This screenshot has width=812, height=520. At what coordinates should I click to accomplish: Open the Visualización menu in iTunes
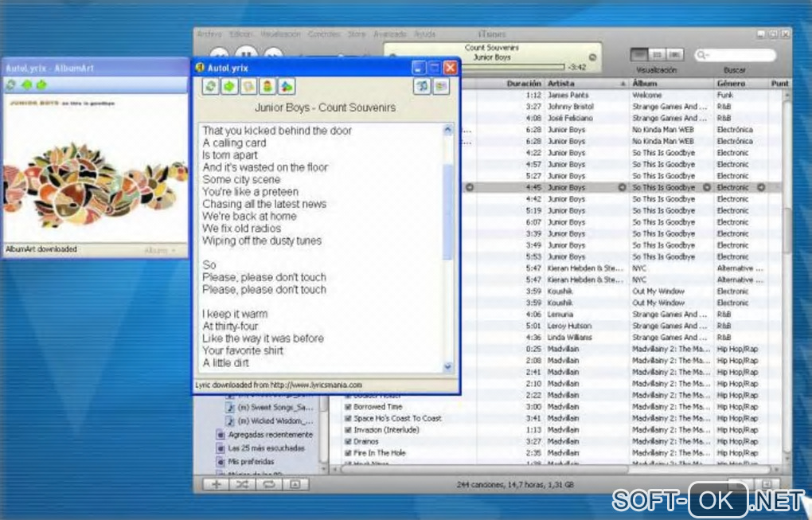coord(280,34)
